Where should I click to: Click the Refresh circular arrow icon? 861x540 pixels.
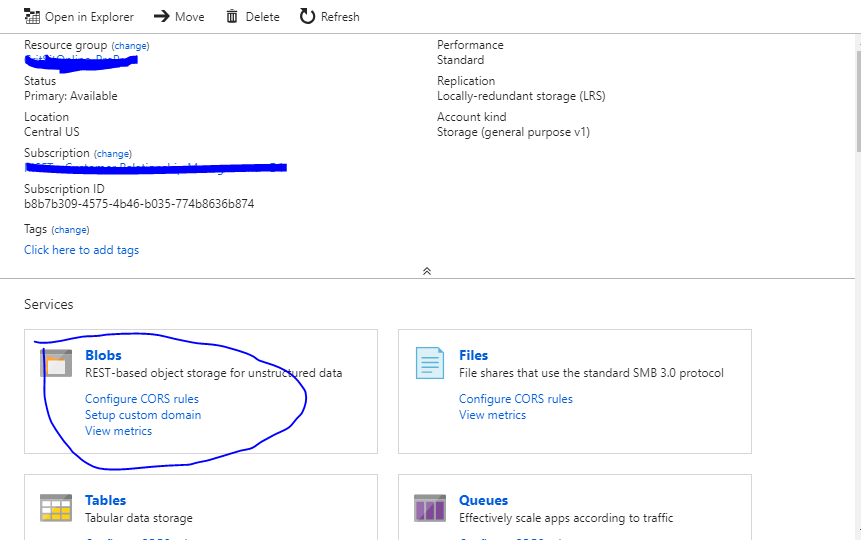click(x=307, y=17)
